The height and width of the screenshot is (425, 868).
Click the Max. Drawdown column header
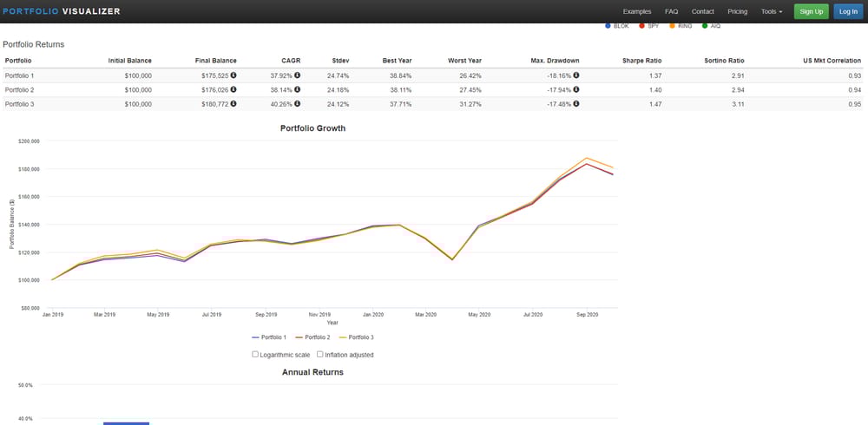555,61
